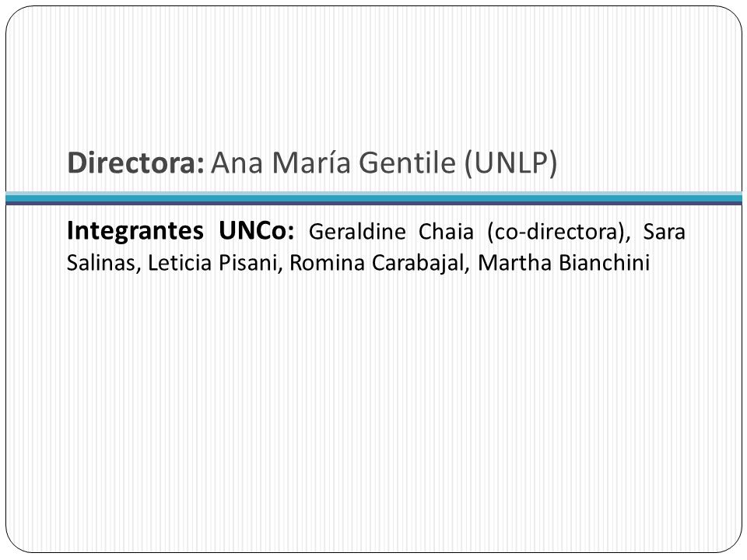This screenshot has height=560, width=747.
Task: Select the name Ana María Gentile
Action: click(x=334, y=163)
